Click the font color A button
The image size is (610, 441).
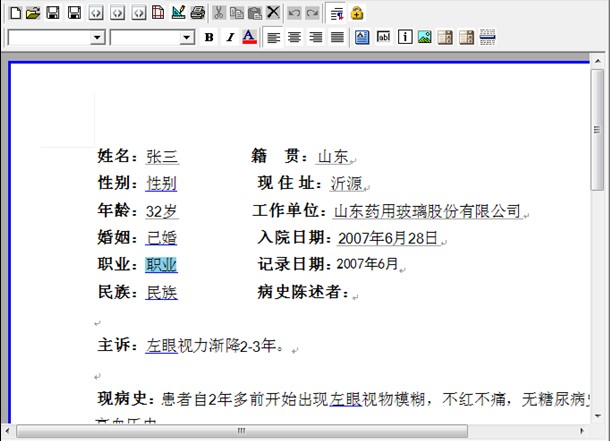point(249,37)
